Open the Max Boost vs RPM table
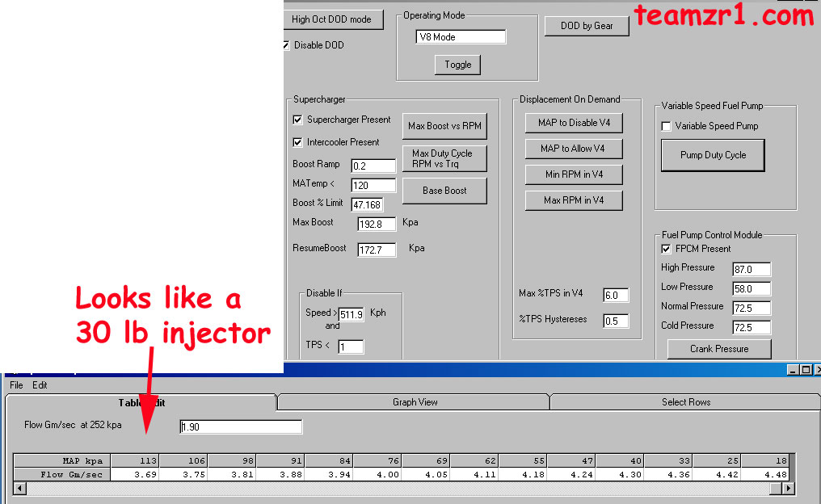This screenshot has height=504, width=821. click(x=444, y=126)
